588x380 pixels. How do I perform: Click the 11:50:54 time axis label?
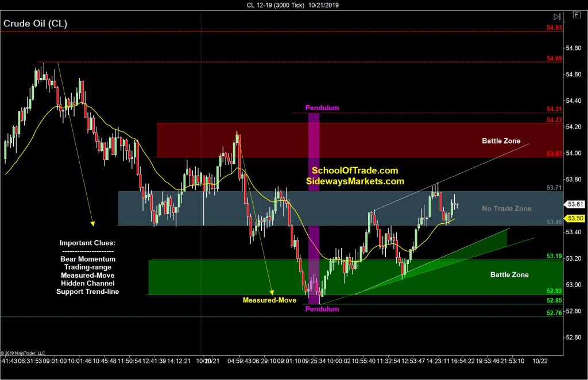(129, 361)
